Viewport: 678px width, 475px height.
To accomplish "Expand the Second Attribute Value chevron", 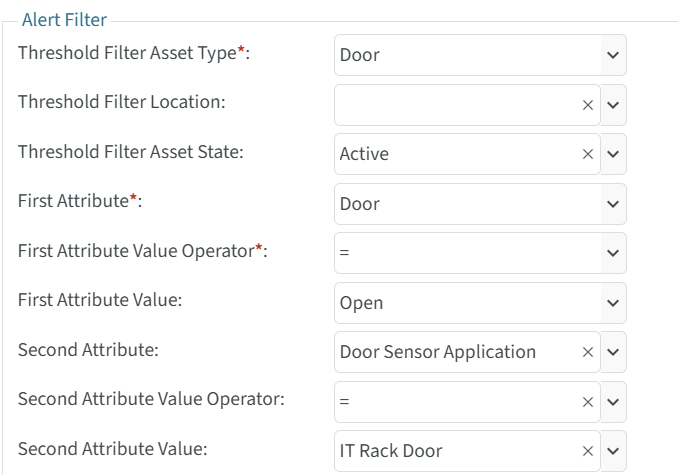I will coord(614,451).
